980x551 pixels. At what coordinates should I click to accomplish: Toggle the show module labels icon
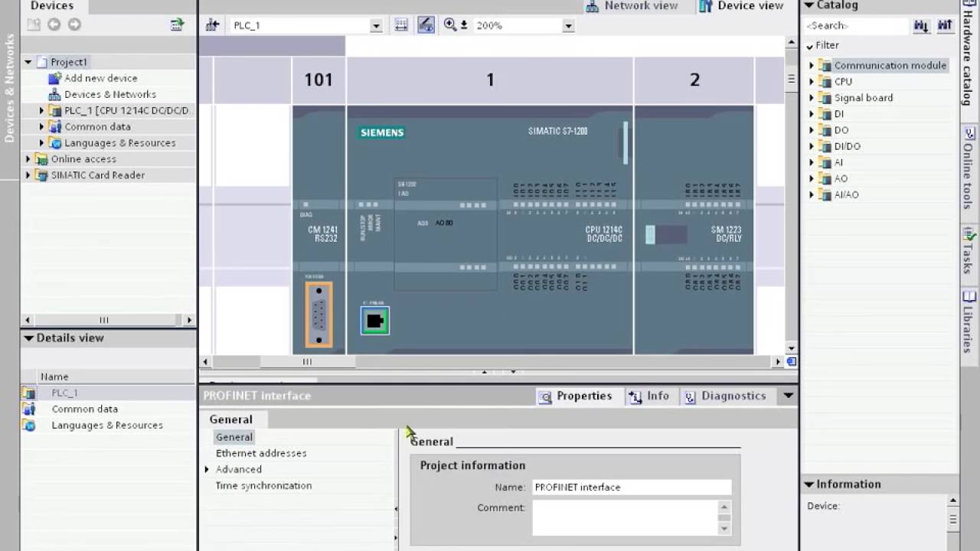pyautogui.click(x=426, y=25)
